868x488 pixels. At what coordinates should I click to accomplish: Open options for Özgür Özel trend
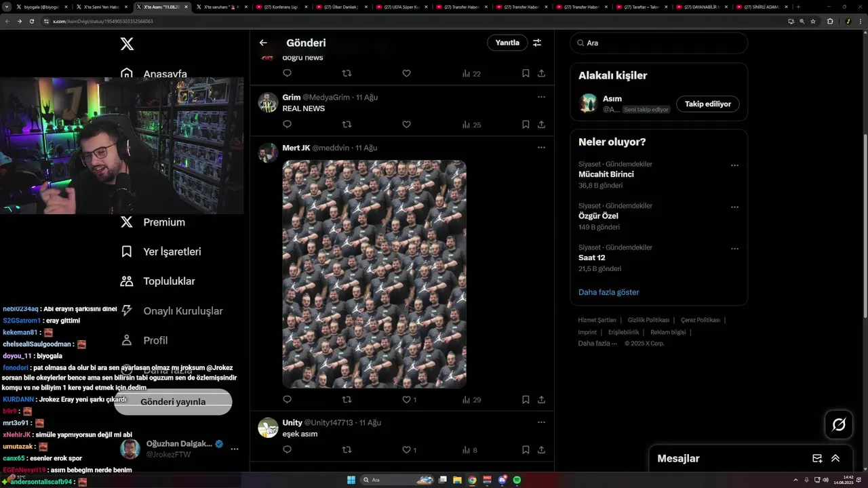pyautogui.click(x=734, y=207)
